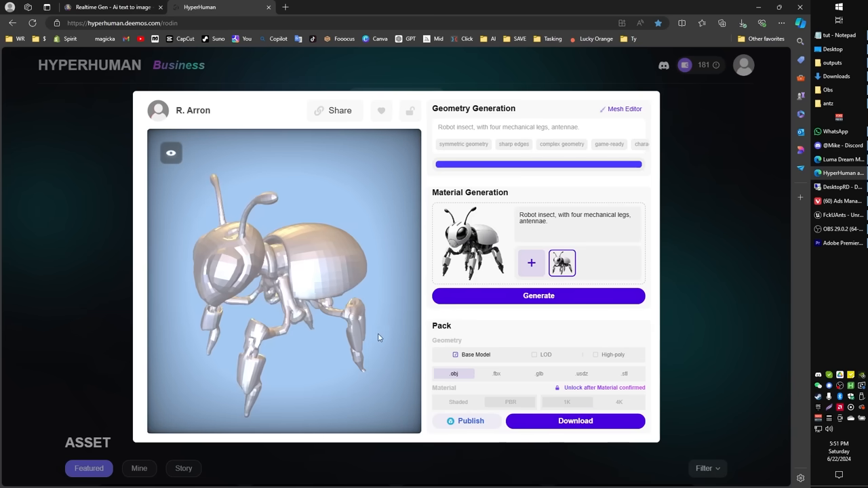Viewport: 868px width, 488px height.
Task: Click the Download button in the Pack panel
Action: pyautogui.click(x=575, y=421)
